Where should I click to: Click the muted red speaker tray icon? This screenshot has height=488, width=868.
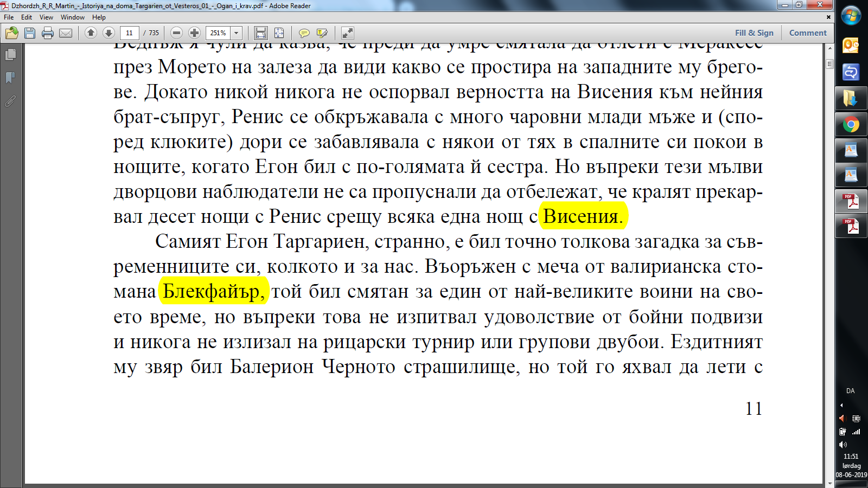(843, 419)
